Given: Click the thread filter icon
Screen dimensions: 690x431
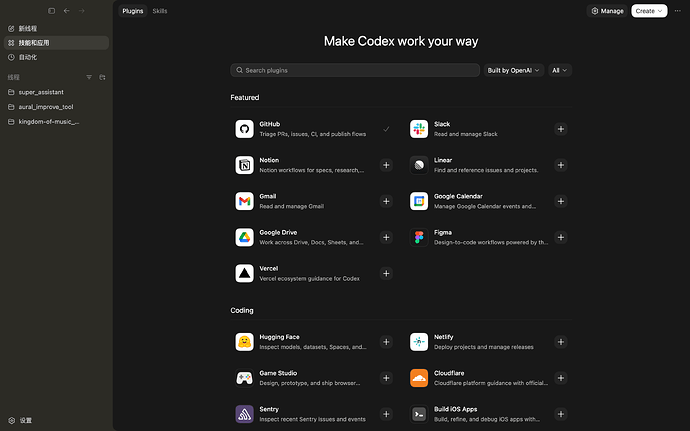Looking at the screenshot, I should [89, 77].
